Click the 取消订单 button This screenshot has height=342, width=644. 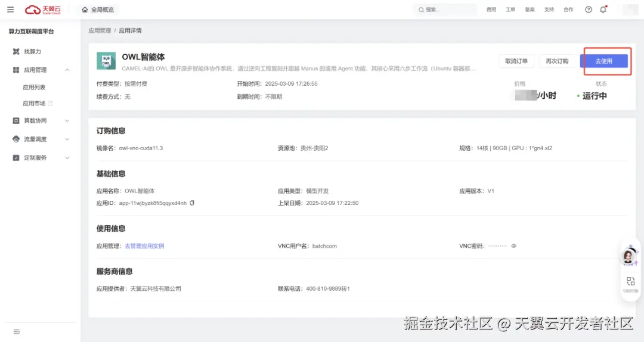click(516, 61)
